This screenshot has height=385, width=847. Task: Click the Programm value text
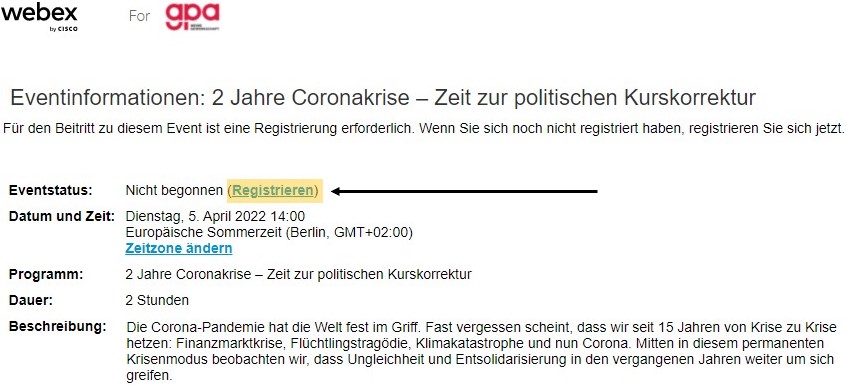click(298, 274)
